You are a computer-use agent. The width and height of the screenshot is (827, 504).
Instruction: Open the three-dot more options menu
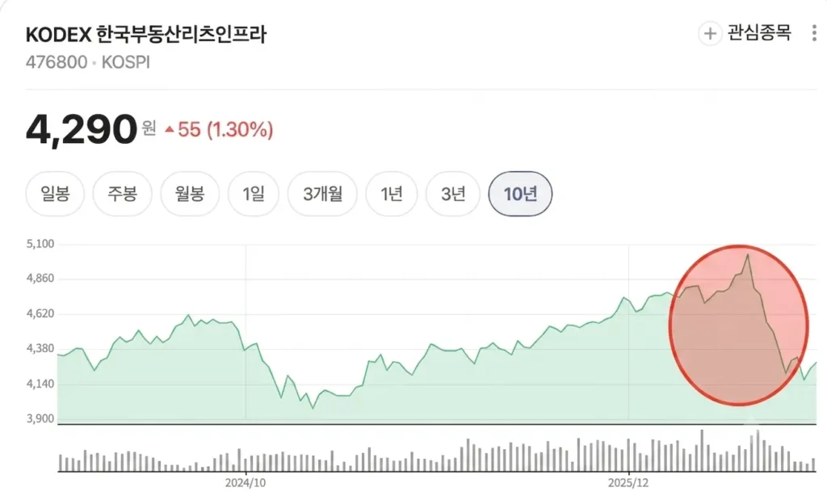[x=814, y=33]
